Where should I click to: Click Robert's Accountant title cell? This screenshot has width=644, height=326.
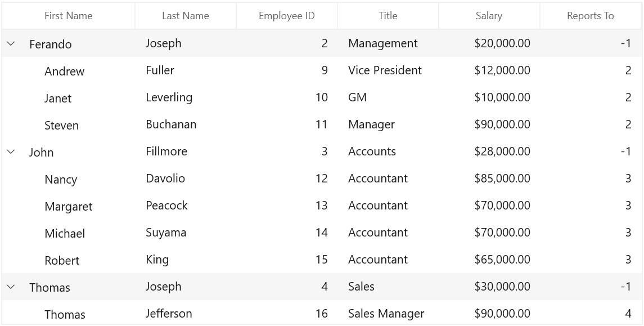(x=388, y=260)
